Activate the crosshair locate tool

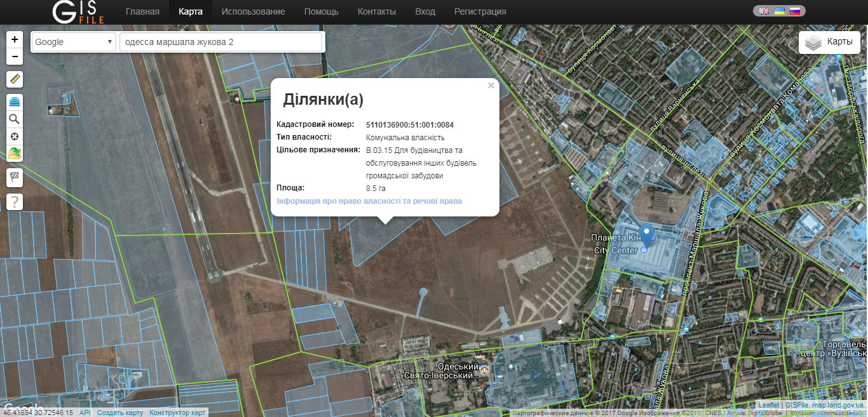point(15,136)
